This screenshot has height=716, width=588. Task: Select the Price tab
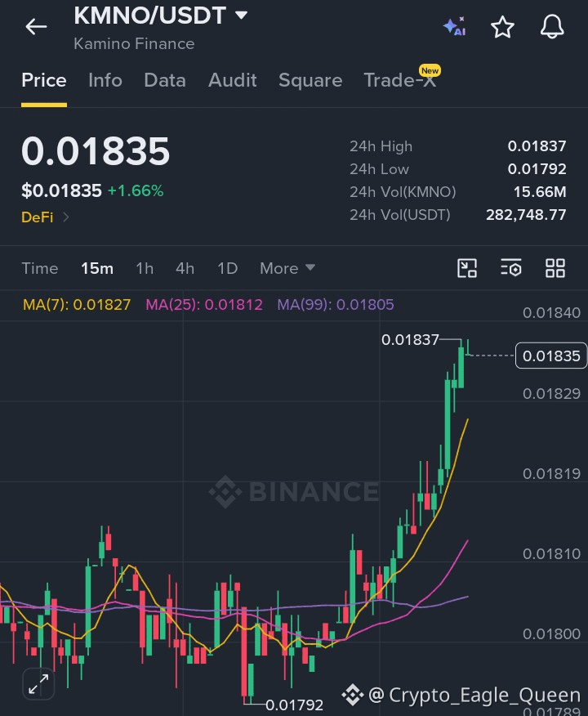pyautogui.click(x=44, y=80)
